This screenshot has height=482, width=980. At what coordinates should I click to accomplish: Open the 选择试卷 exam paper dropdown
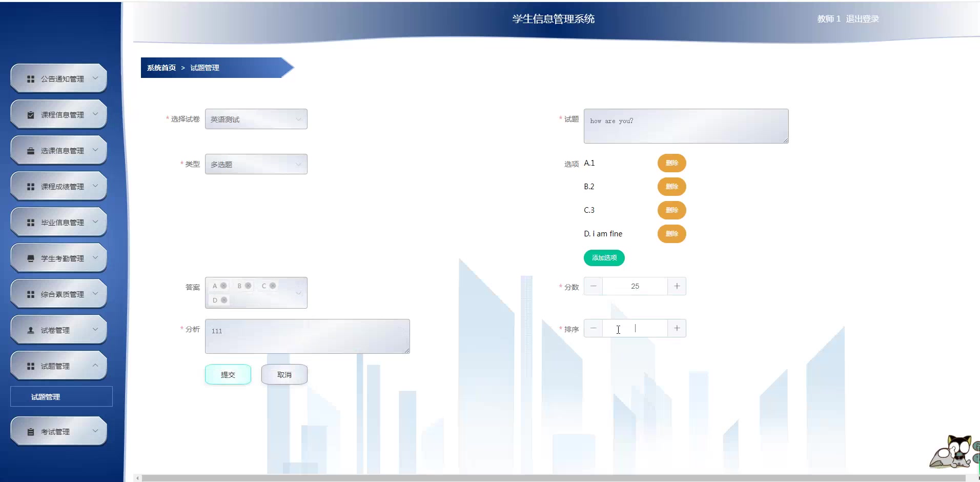point(256,118)
